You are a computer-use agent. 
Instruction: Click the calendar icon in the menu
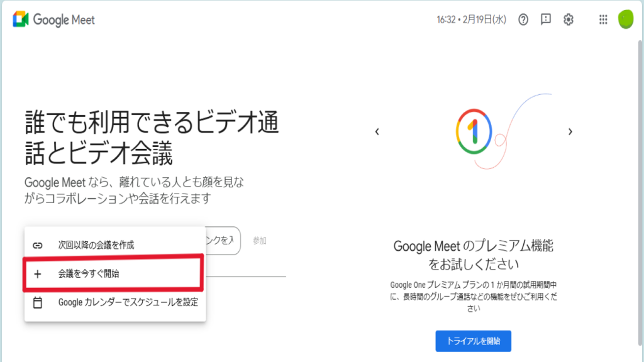pyautogui.click(x=37, y=302)
